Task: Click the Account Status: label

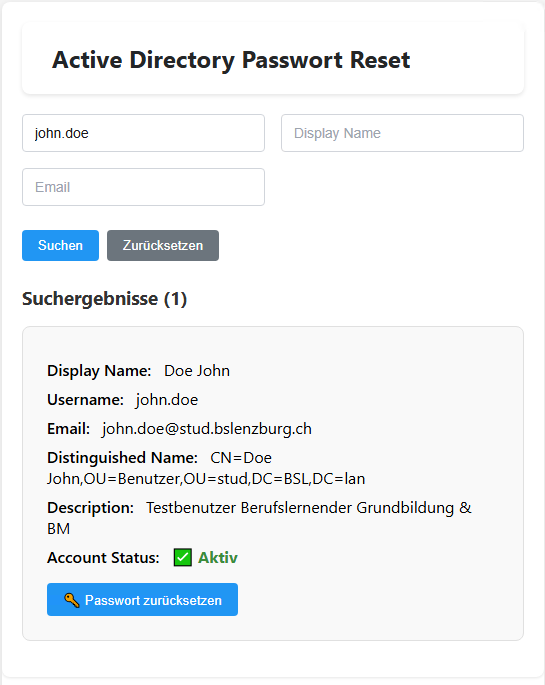Action: (x=103, y=557)
